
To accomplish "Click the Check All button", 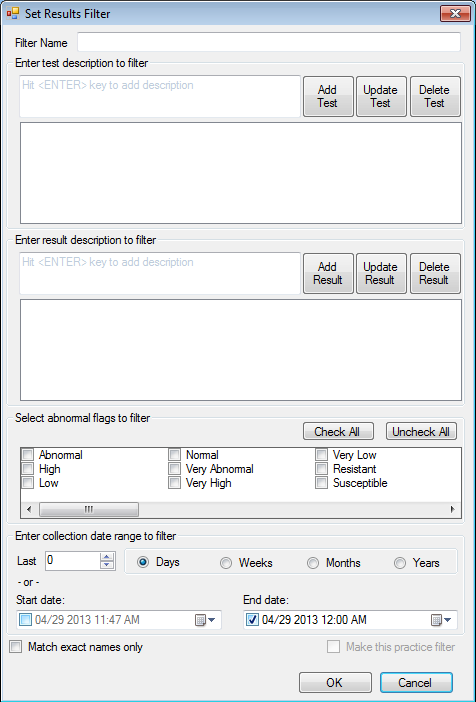I will point(338,432).
